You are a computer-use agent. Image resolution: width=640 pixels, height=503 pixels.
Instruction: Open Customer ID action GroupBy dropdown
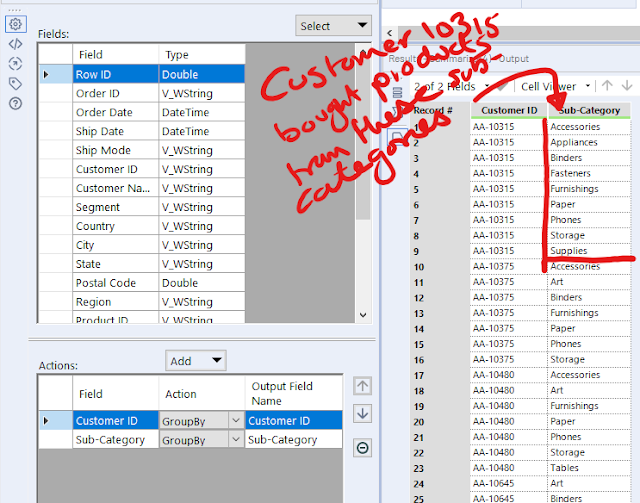236,421
